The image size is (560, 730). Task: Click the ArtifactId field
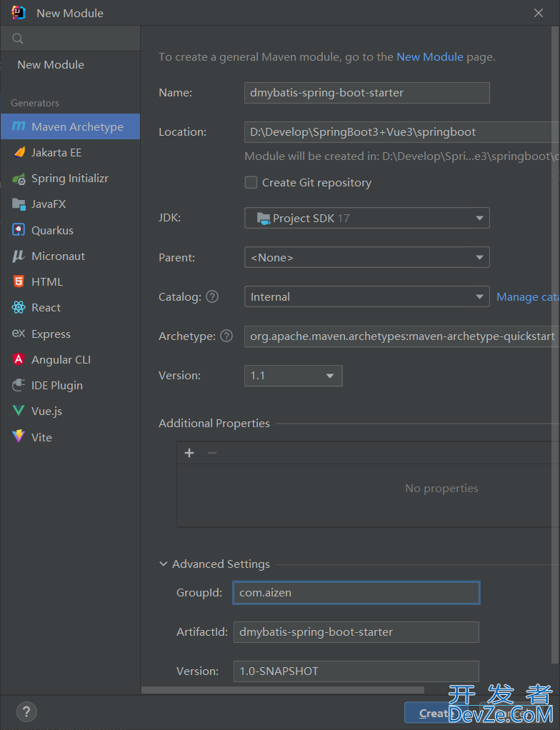pyautogui.click(x=356, y=631)
